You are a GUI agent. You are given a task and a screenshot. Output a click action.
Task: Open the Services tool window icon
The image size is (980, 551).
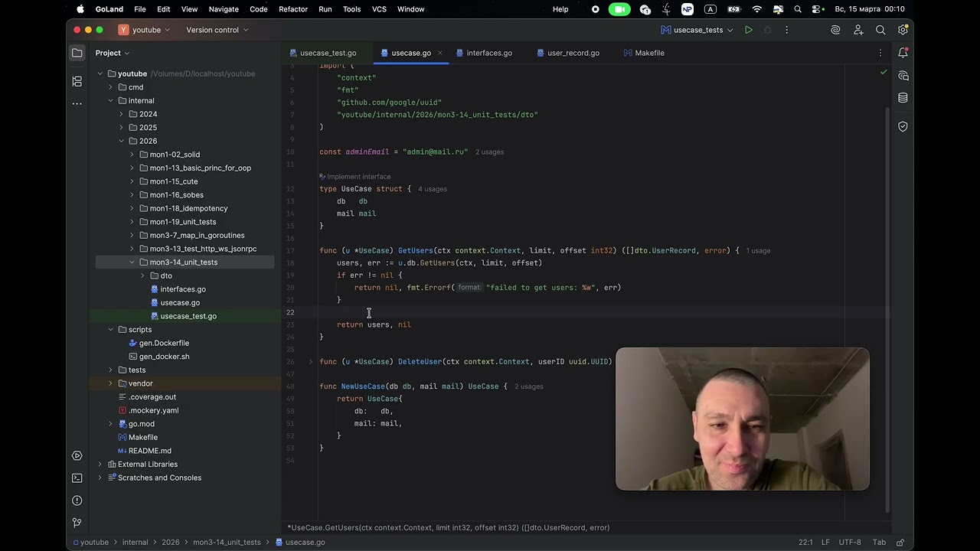[x=77, y=455]
